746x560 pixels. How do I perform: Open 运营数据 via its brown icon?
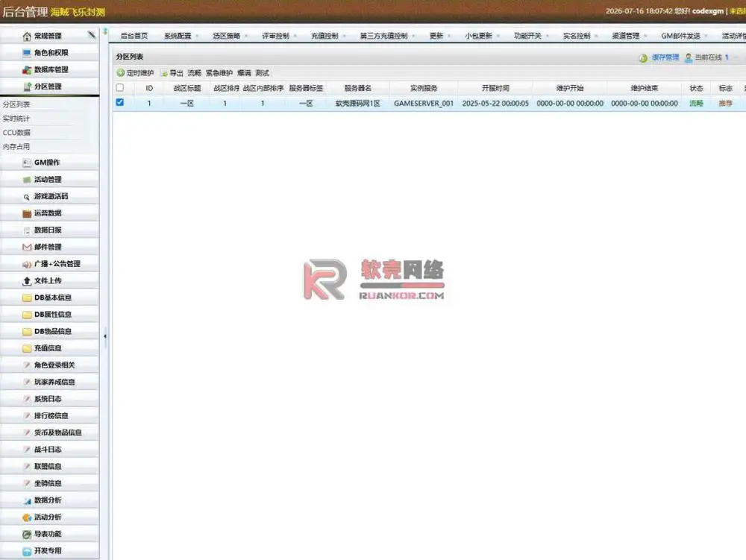coord(27,213)
